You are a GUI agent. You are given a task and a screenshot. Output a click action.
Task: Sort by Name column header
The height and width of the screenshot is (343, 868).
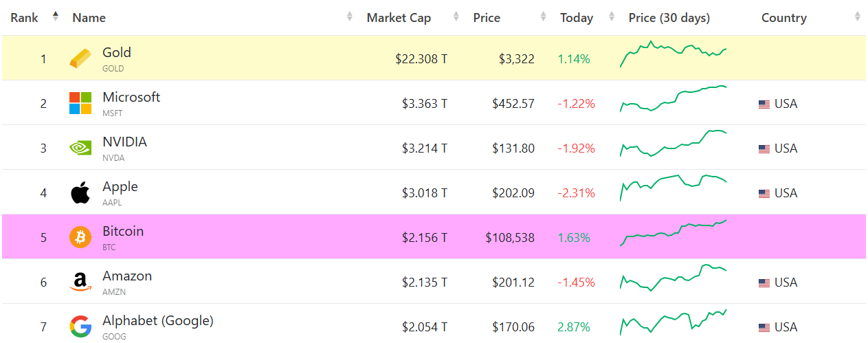[89, 18]
